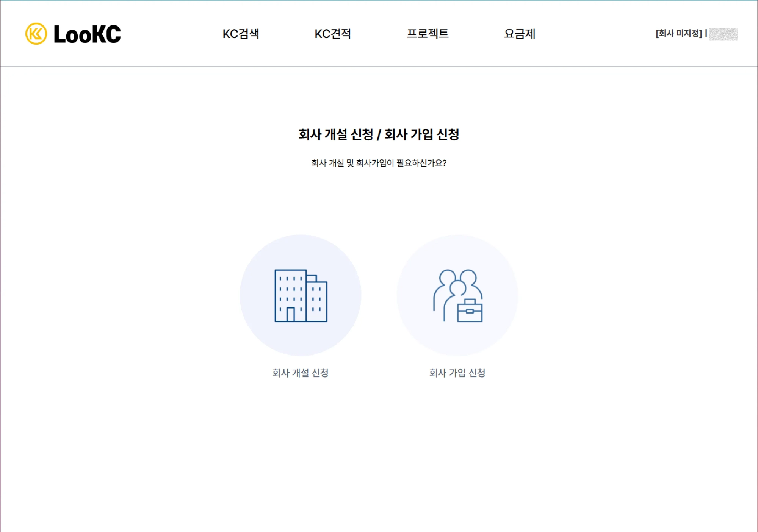Click the vertical bar separator after [회사 미지정]
The image size is (758, 532).
tap(706, 33)
